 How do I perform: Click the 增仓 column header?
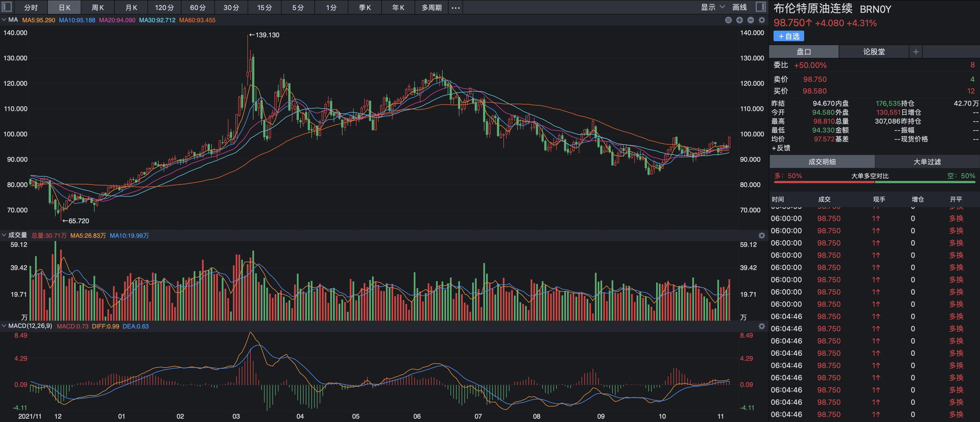[918, 199]
